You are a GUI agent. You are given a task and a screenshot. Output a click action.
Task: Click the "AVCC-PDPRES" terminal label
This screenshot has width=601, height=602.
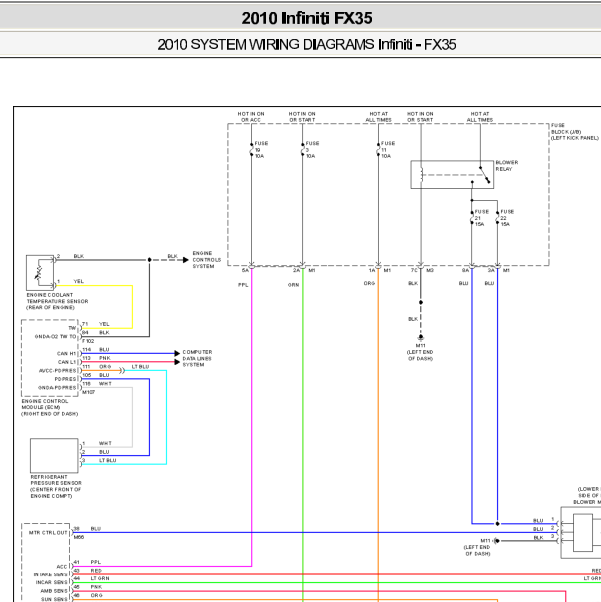pos(57,370)
